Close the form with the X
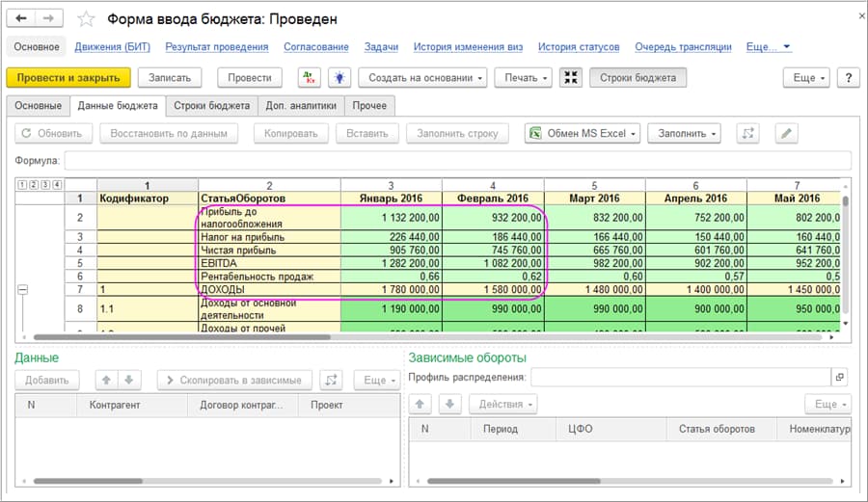Screen dimensions: 868x502 point(862,16)
